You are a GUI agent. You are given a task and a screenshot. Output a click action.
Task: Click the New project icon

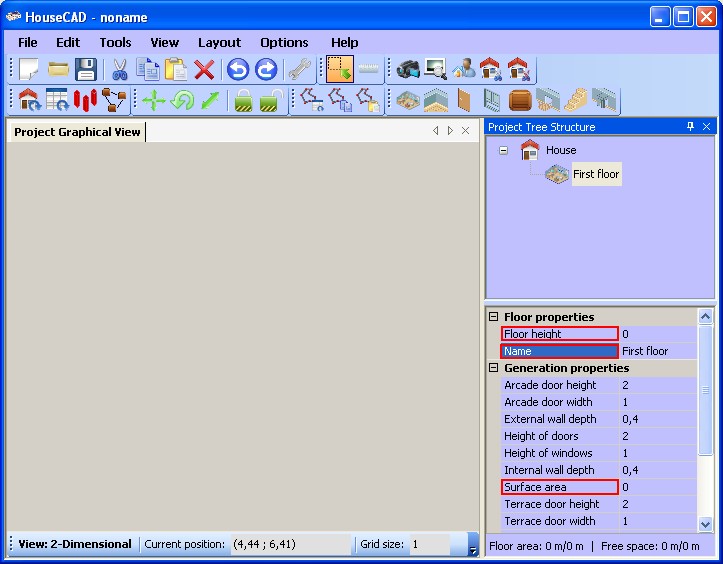(x=29, y=69)
